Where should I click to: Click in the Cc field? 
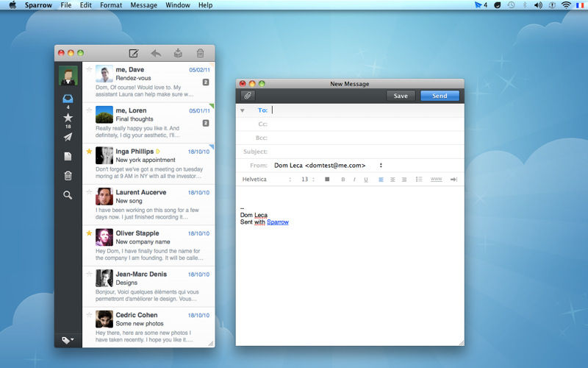[367, 124]
